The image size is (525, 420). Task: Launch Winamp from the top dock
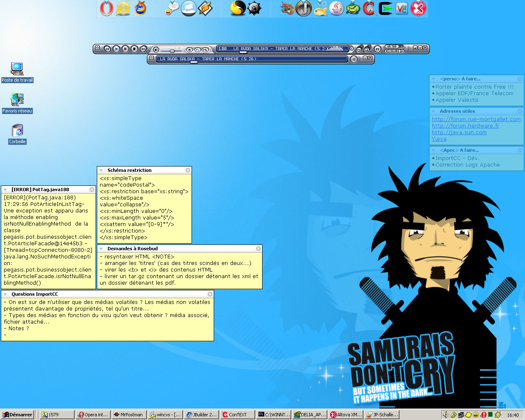(x=205, y=8)
